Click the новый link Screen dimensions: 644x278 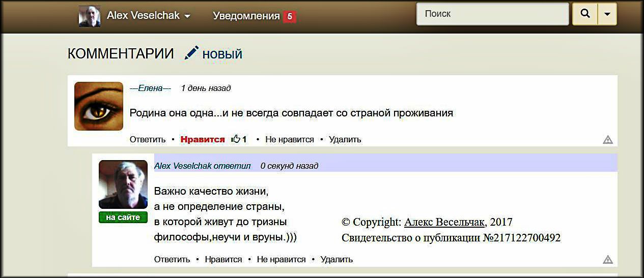click(222, 54)
